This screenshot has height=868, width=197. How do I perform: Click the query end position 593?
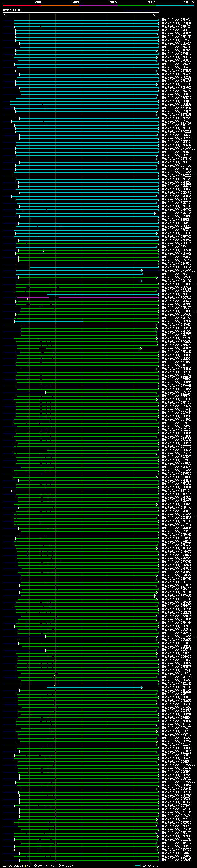pyautogui.click(x=155, y=15)
